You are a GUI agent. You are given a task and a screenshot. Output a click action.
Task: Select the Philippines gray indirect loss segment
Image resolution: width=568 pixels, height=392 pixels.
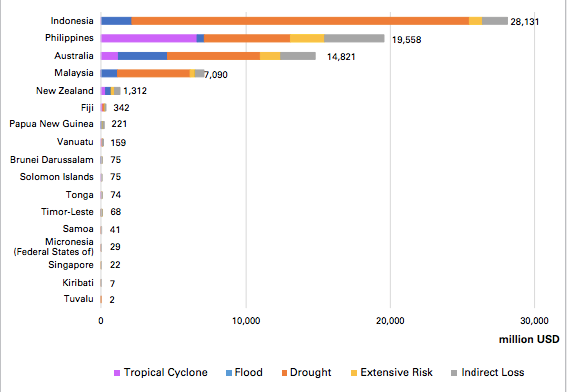354,38
